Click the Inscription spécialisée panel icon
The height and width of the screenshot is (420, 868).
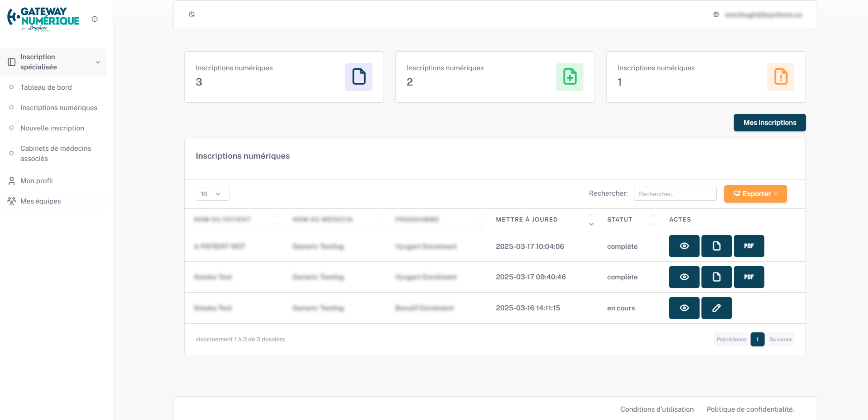[12, 62]
